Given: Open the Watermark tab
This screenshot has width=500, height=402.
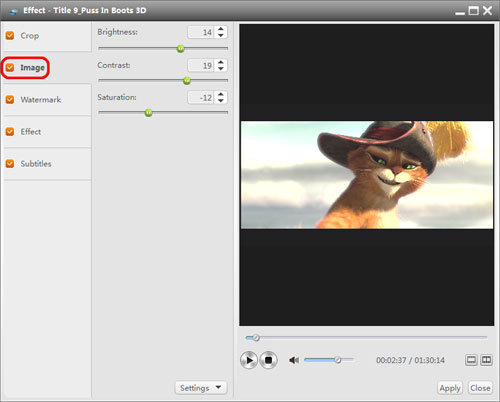Looking at the screenshot, I should pyautogui.click(x=47, y=100).
